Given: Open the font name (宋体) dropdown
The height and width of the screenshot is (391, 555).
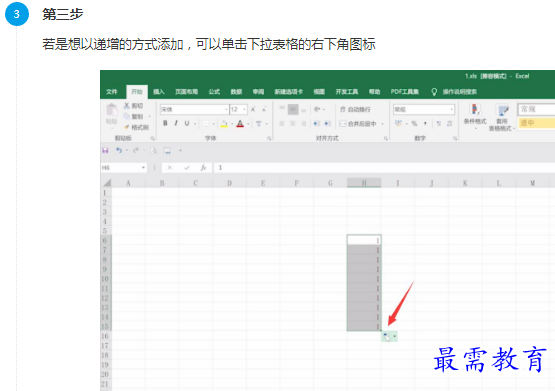Looking at the screenshot, I should click(226, 109).
